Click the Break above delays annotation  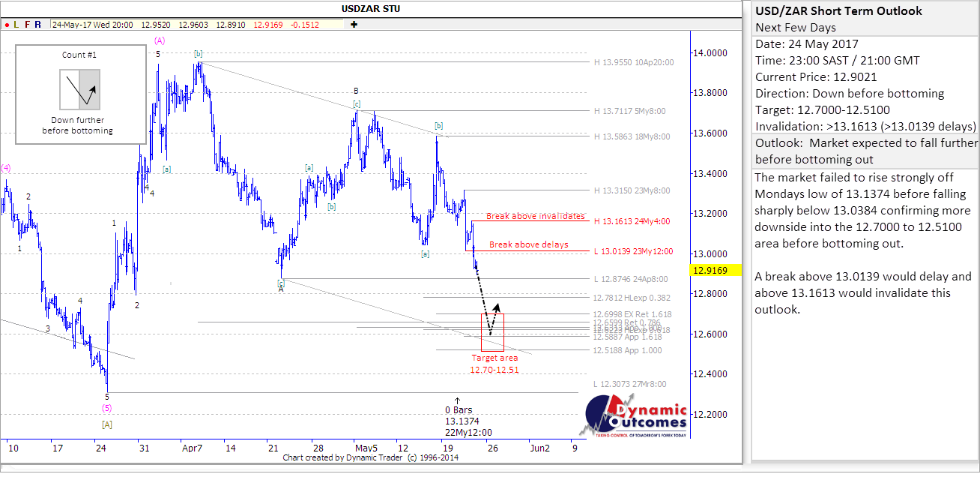click(528, 244)
